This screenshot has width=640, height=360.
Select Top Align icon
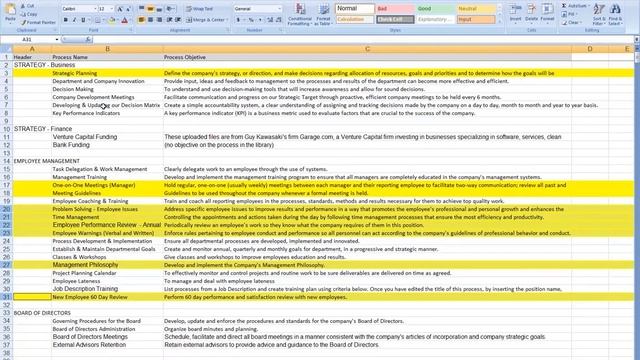pos(141,9)
